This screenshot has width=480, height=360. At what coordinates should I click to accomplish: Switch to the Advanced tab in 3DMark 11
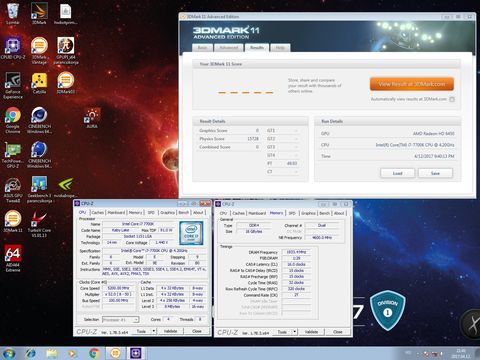(229, 48)
